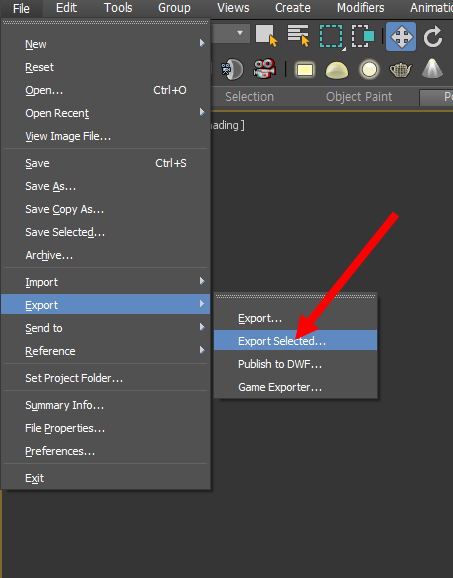Open the Group menu
The width and height of the screenshot is (453, 578).
pos(174,8)
